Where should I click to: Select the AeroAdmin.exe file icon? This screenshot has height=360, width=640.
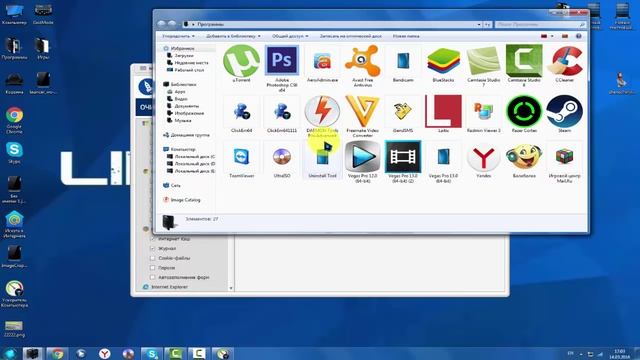pos(322,61)
